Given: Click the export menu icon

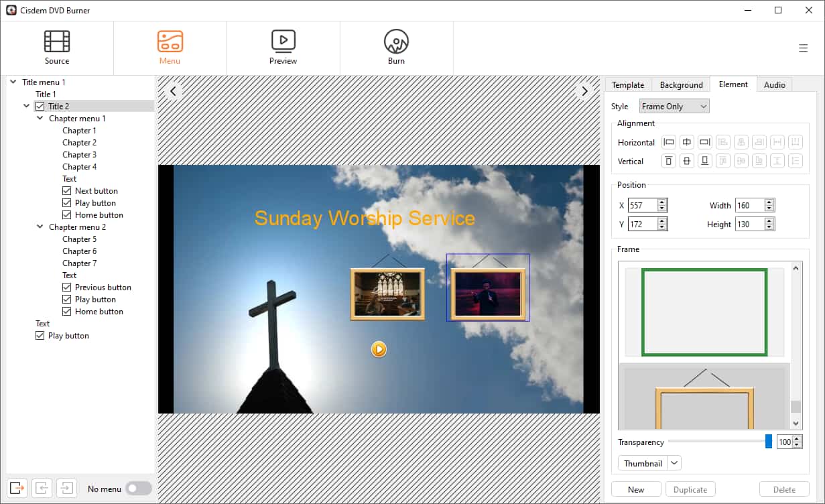Looking at the screenshot, I should tap(16, 488).
